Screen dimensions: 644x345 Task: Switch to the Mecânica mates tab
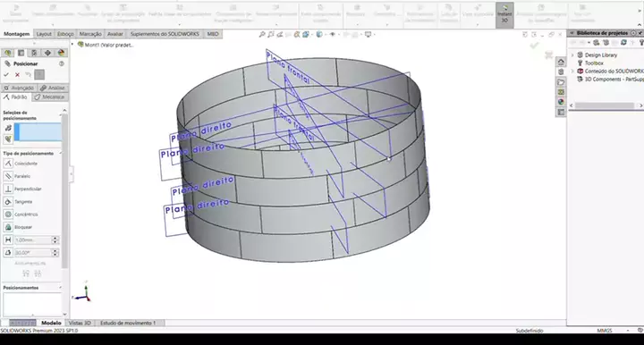pos(50,97)
